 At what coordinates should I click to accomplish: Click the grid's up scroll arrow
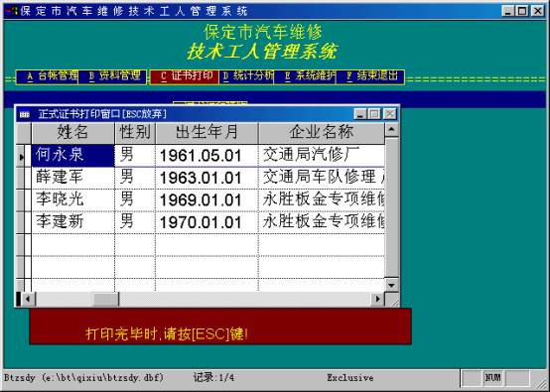391,129
